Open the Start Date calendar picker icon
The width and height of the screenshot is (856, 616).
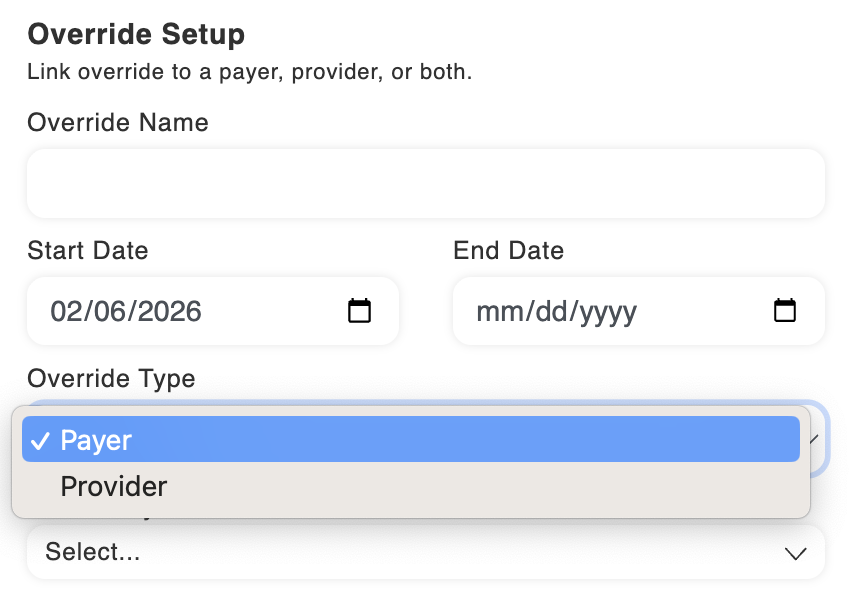point(359,311)
